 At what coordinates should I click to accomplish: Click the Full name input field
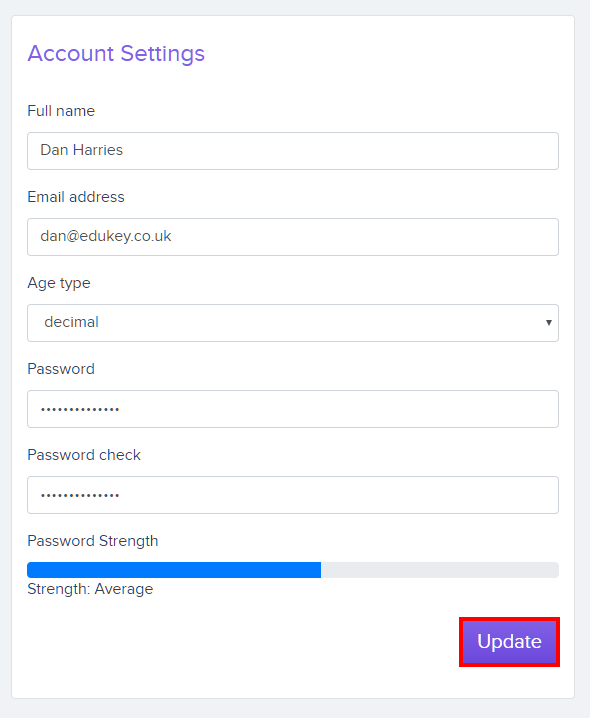click(x=293, y=151)
